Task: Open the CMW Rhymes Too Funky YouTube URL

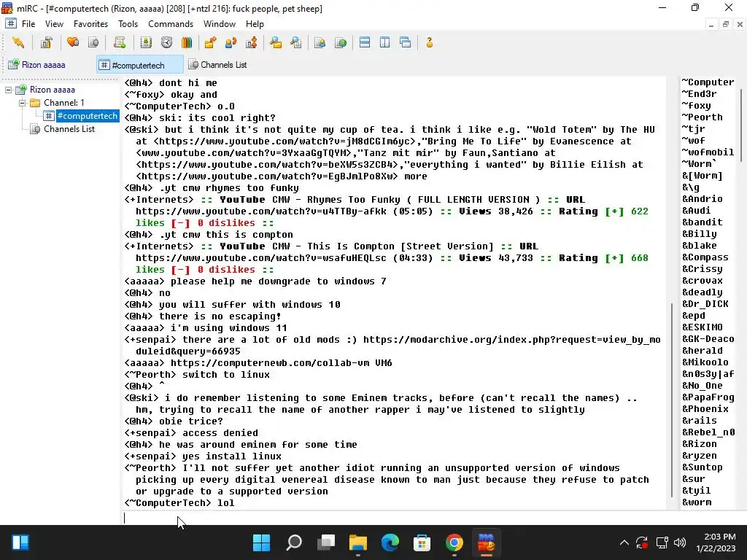Action: point(261,211)
